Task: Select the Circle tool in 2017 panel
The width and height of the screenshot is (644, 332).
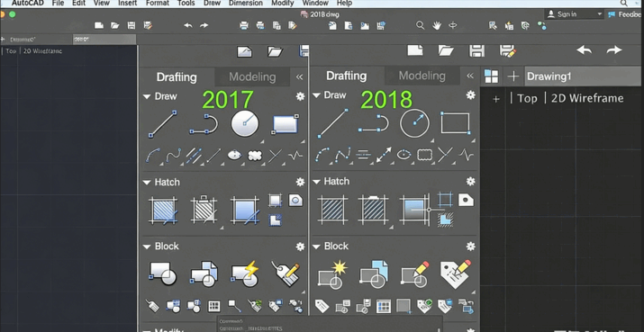Action: [245, 123]
